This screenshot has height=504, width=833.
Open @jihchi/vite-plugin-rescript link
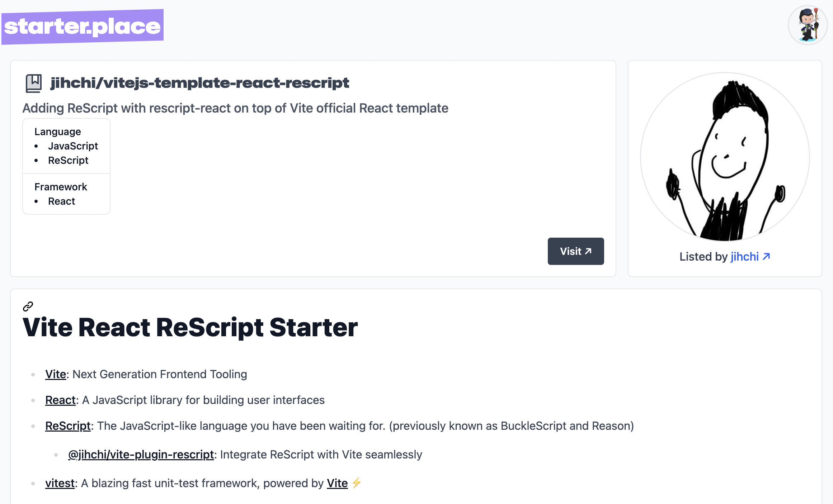point(141,455)
